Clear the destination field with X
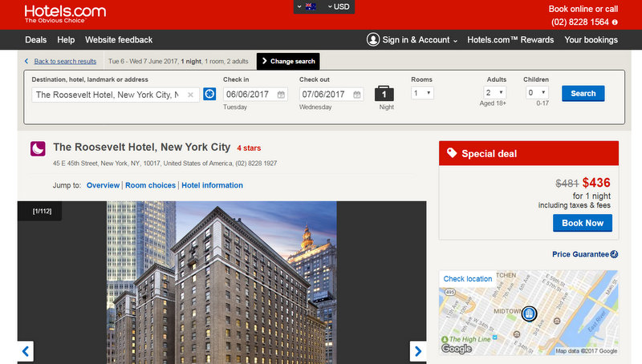This screenshot has width=642, height=364. point(190,95)
